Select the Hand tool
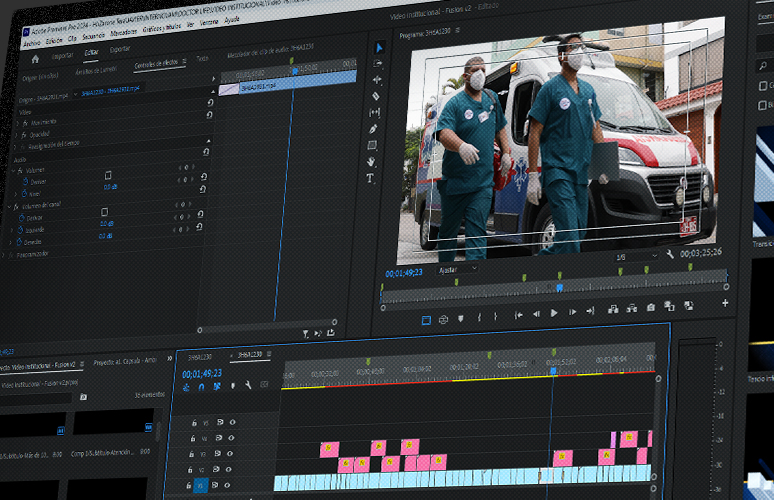Image resolution: width=774 pixels, height=500 pixels. [x=371, y=161]
